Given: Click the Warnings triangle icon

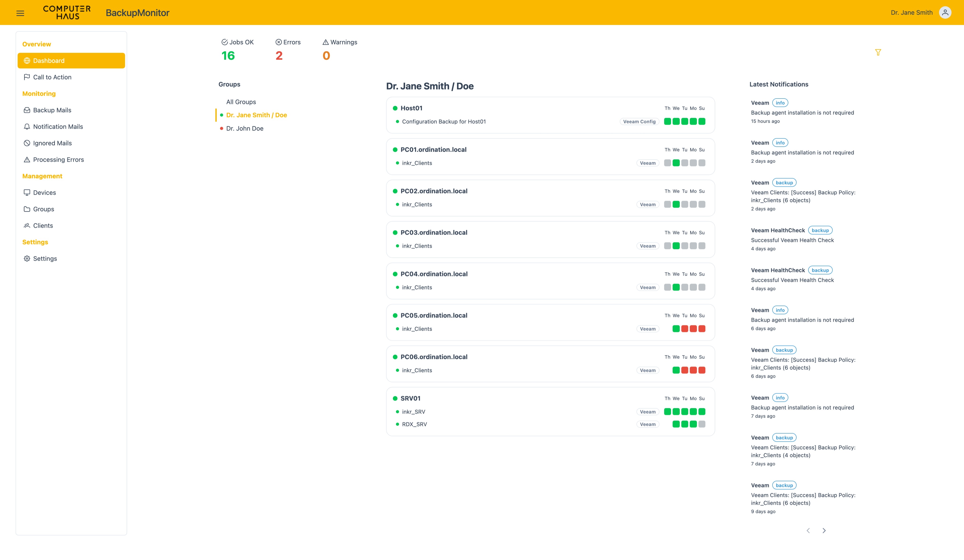Looking at the screenshot, I should (x=326, y=42).
